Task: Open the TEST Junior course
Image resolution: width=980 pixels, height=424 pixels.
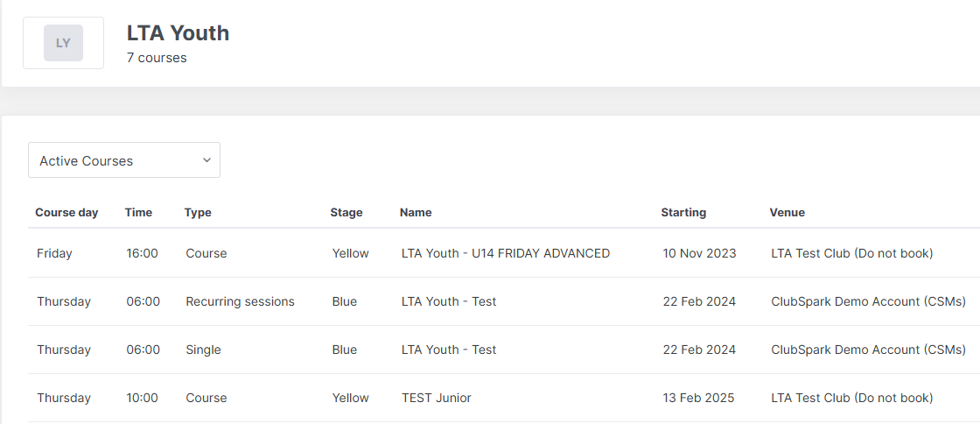Action: point(436,398)
